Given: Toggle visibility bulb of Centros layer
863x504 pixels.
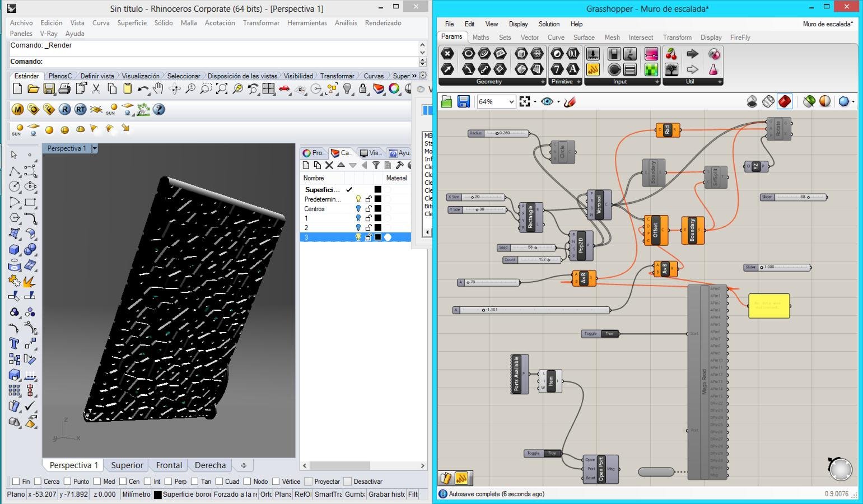Looking at the screenshot, I should coord(358,209).
